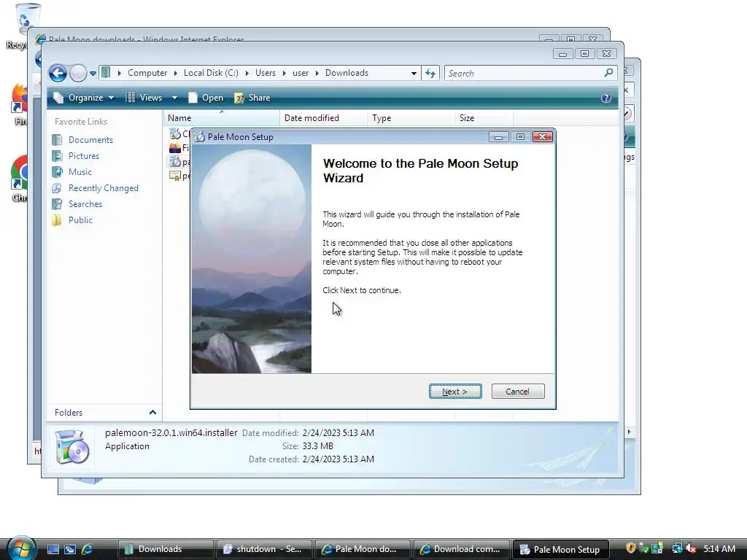
Task: Open Pictures favorite link
Action: click(84, 156)
